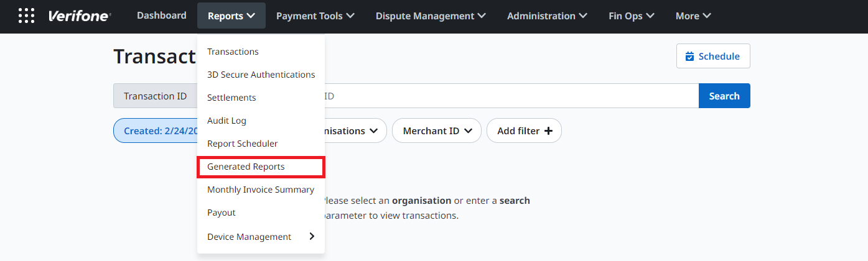Open the Dispute Management menu
868x261 pixels.
coord(431,16)
